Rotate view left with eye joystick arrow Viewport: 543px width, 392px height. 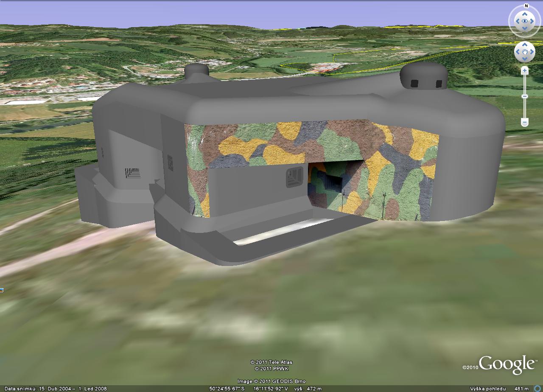pyautogui.click(x=517, y=21)
